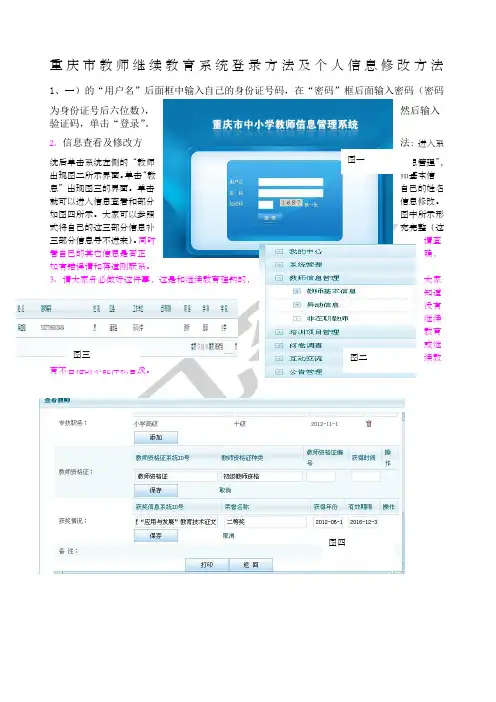Click the captcha image showing 1687
The width and height of the screenshot is (496, 702).
(x=291, y=203)
